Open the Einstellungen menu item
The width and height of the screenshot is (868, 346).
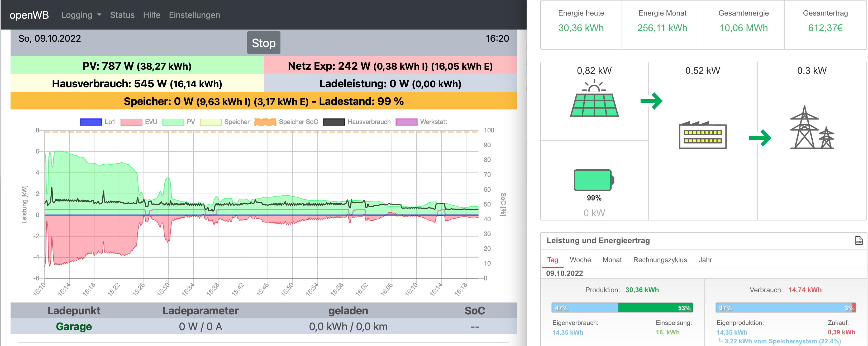(x=194, y=15)
